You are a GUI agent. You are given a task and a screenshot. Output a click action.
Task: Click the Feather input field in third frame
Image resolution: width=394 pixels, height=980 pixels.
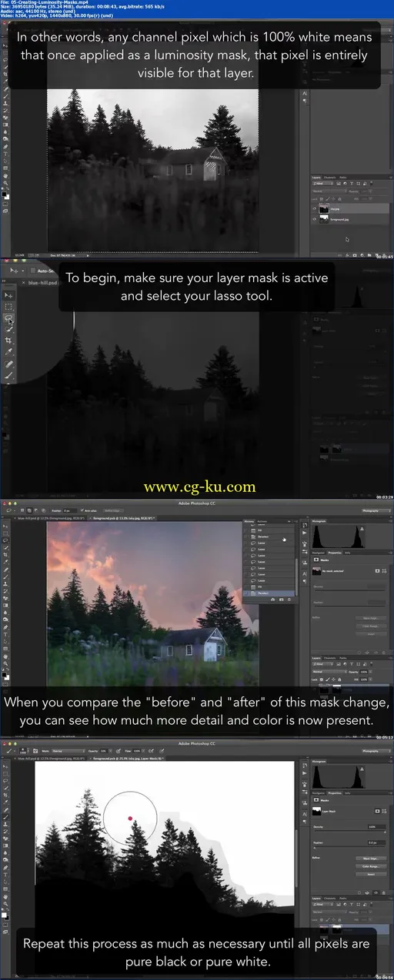tap(70, 510)
